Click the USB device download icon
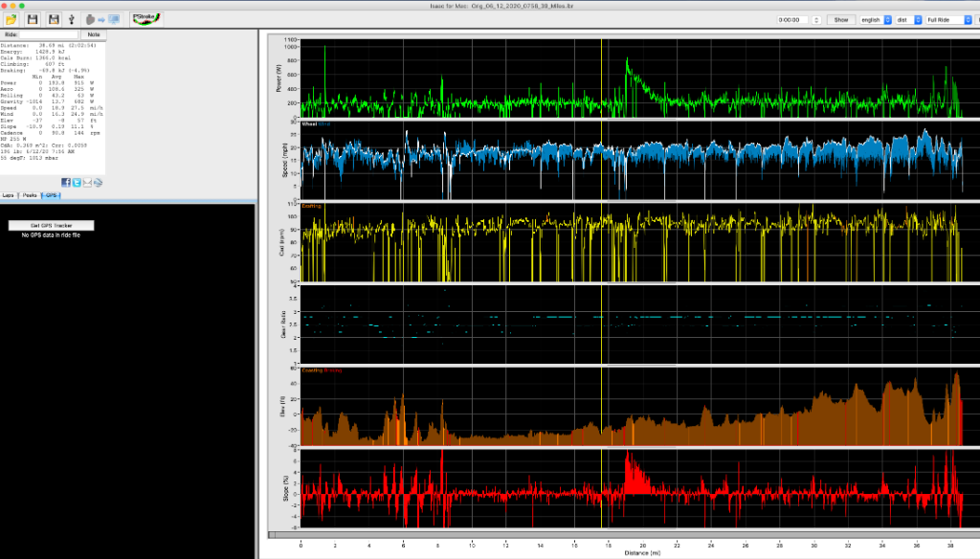980x559 pixels. (x=71, y=18)
